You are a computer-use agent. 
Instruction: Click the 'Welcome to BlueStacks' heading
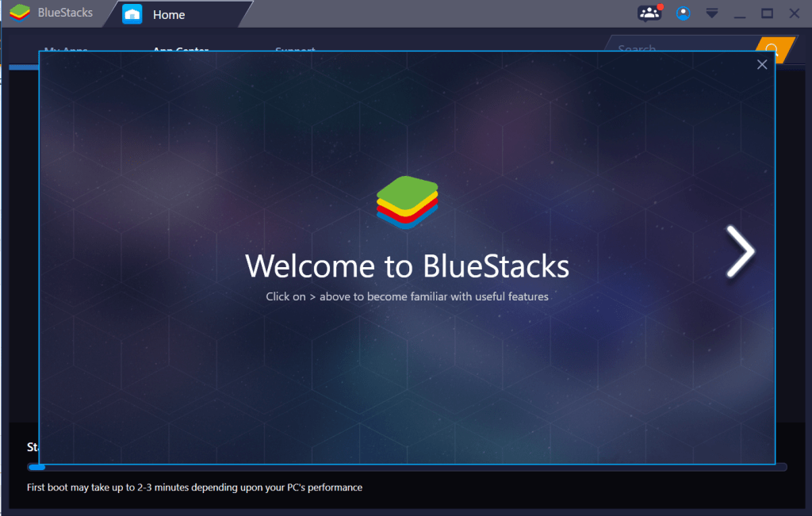point(407,266)
